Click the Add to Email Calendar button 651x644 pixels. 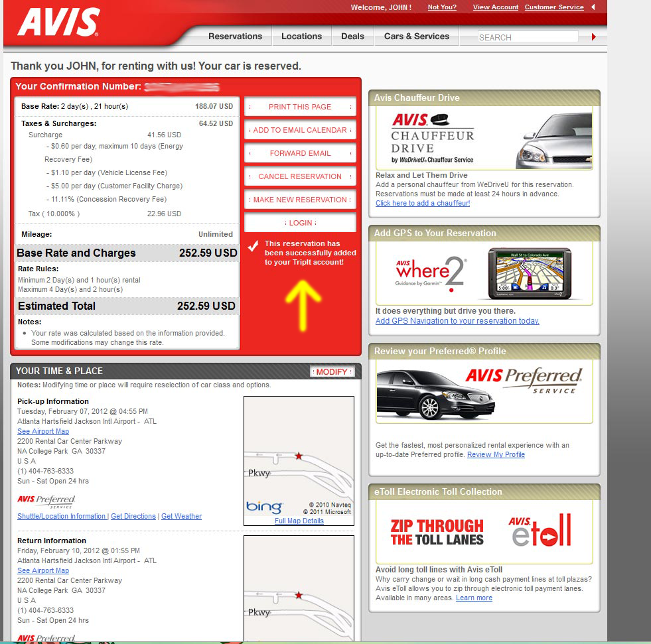300,130
